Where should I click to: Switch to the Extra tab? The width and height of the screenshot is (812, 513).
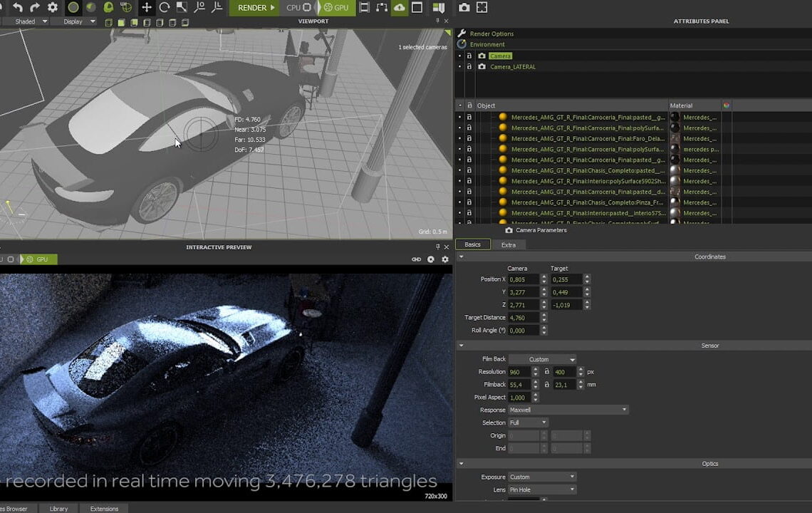pyautogui.click(x=509, y=244)
